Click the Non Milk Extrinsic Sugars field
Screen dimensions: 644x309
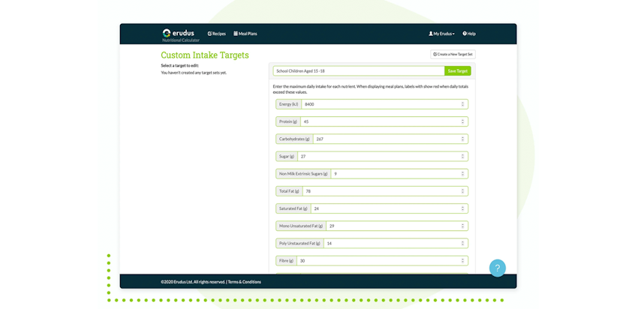point(399,173)
